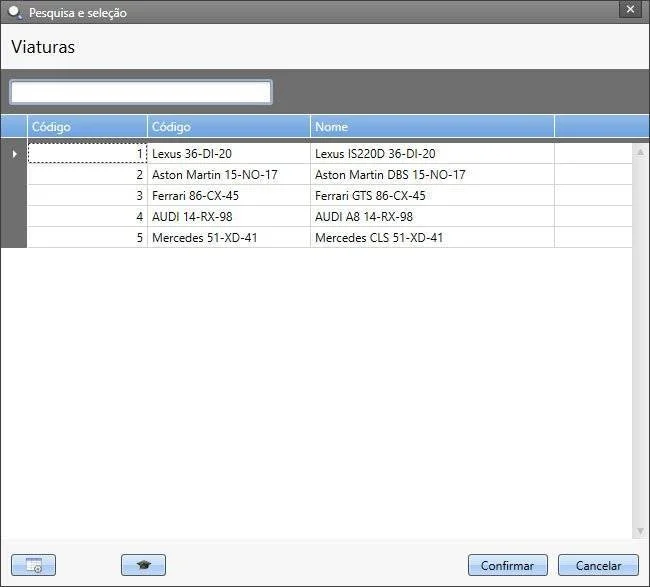Select the AUDI 14-RX-98 cell
This screenshot has height=587, width=650.
[229, 216]
